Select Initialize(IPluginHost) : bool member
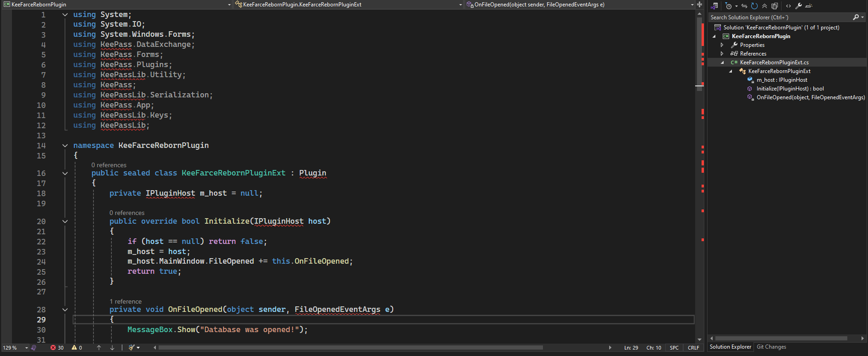868x356 pixels. coord(790,89)
